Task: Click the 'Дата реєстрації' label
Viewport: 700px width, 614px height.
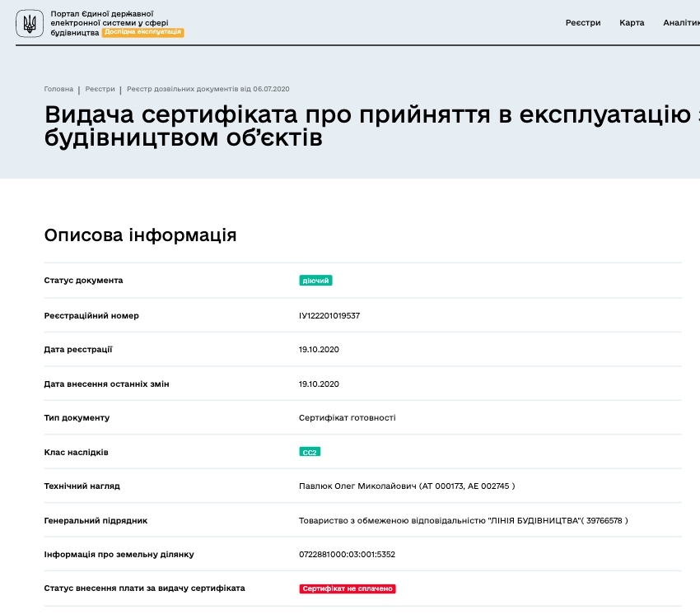Action: 77,350
